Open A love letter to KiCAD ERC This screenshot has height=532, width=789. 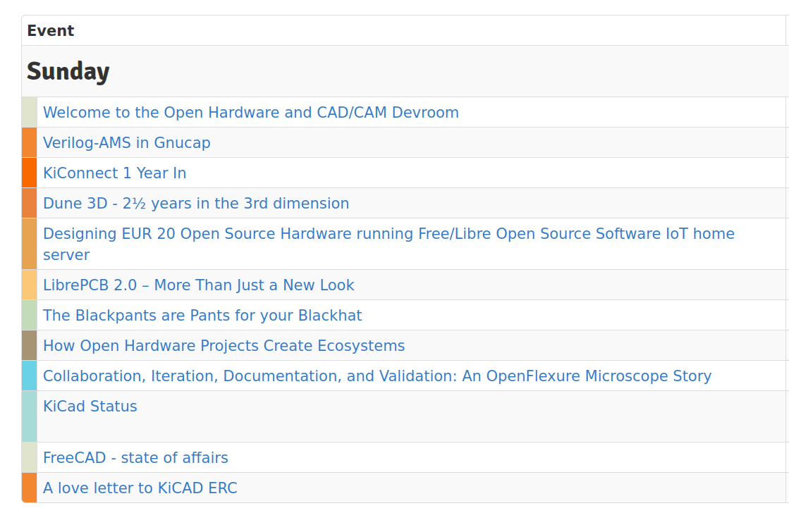coord(140,488)
